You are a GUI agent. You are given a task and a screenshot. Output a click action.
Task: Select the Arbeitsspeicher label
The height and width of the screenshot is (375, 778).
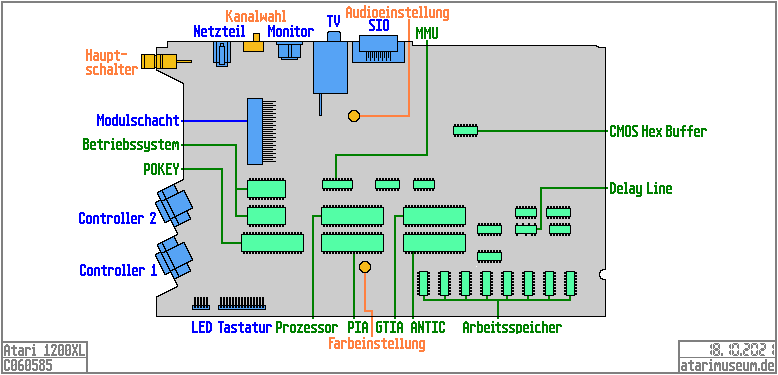[x=512, y=327]
